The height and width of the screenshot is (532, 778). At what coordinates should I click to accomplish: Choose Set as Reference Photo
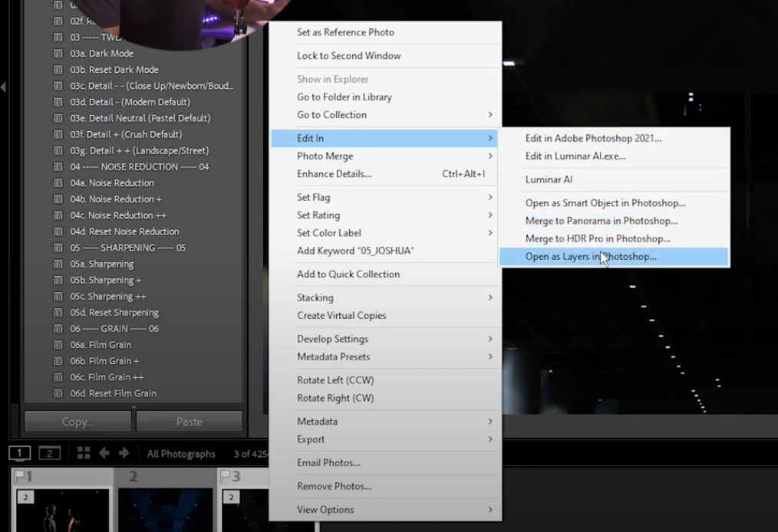click(345, 32)
